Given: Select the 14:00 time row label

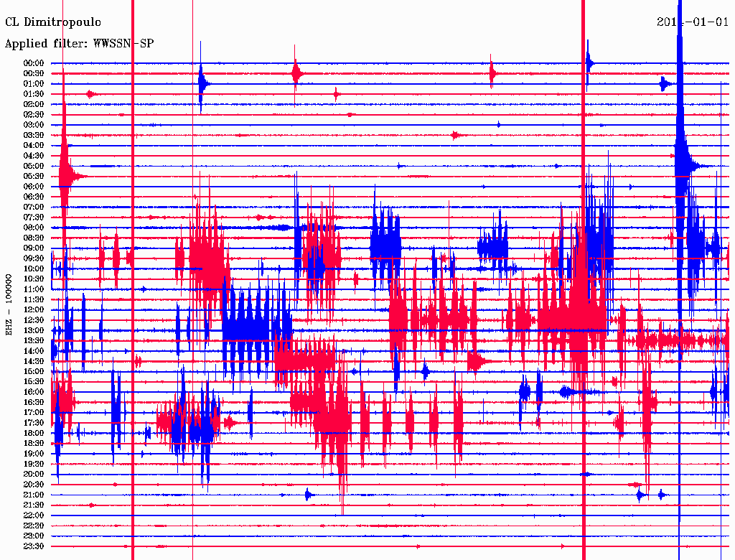Looking at the screenshot, I should click(34, 351).
